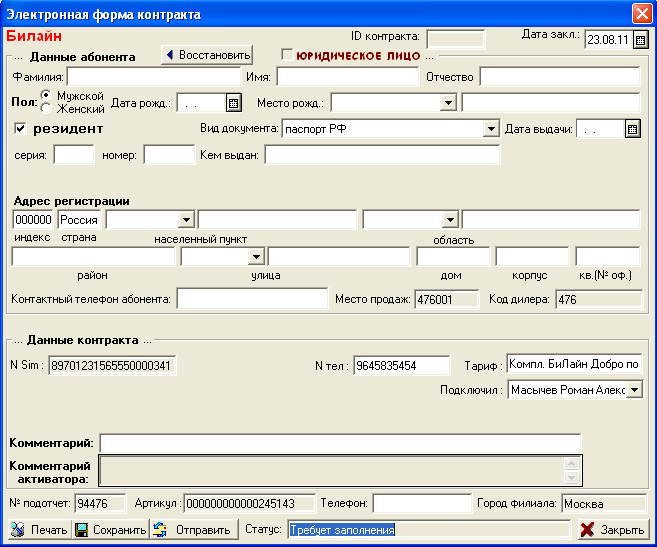Image resolution: width=657 pixels, height=547 pixels.
Task: Click the населенный пункт name field
Action: point(277,220)
